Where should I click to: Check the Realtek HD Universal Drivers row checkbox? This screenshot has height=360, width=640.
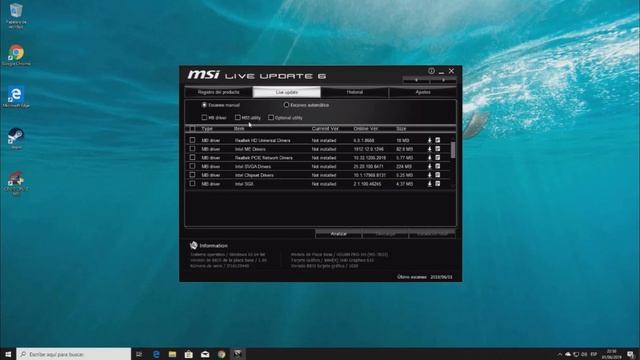[192, 140]
